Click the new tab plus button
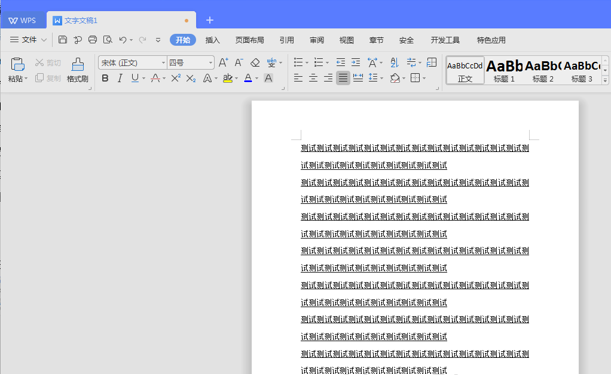613x375 pixels. [210, 20]
